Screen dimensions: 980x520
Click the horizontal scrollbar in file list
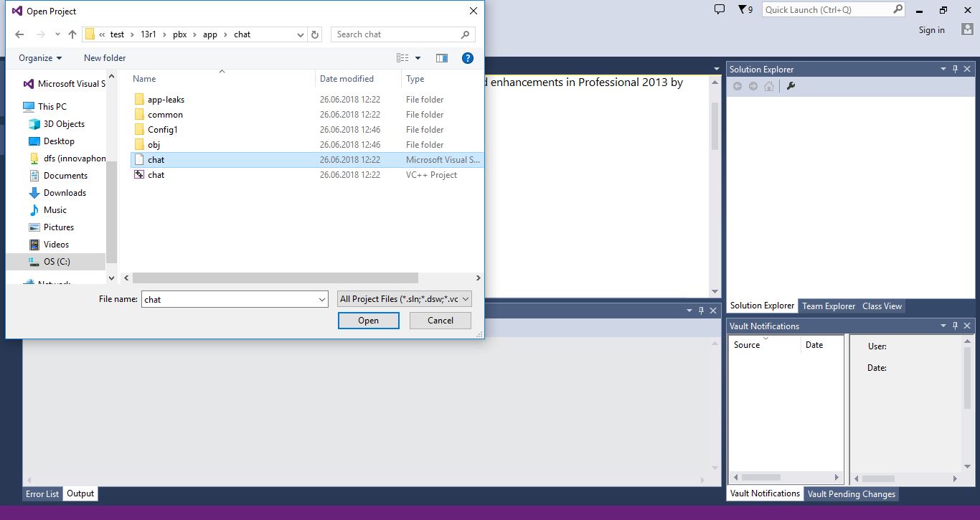coord(275,278)
